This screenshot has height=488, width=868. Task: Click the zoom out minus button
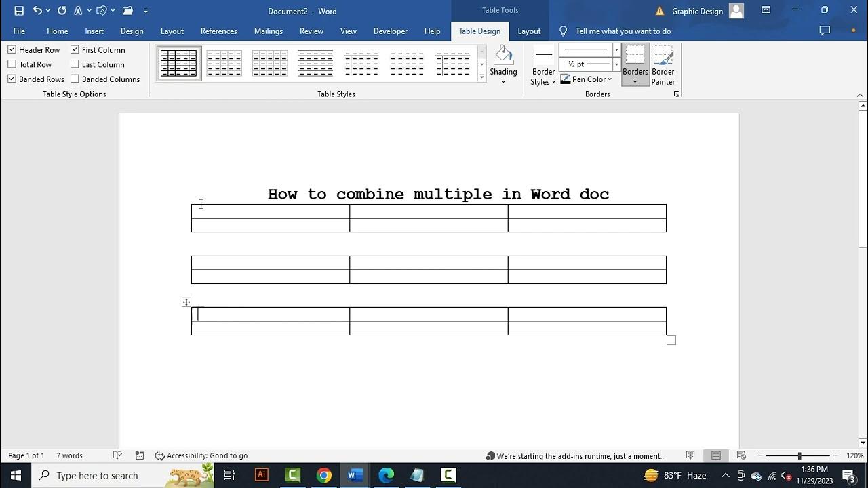(x=760, y=455)
